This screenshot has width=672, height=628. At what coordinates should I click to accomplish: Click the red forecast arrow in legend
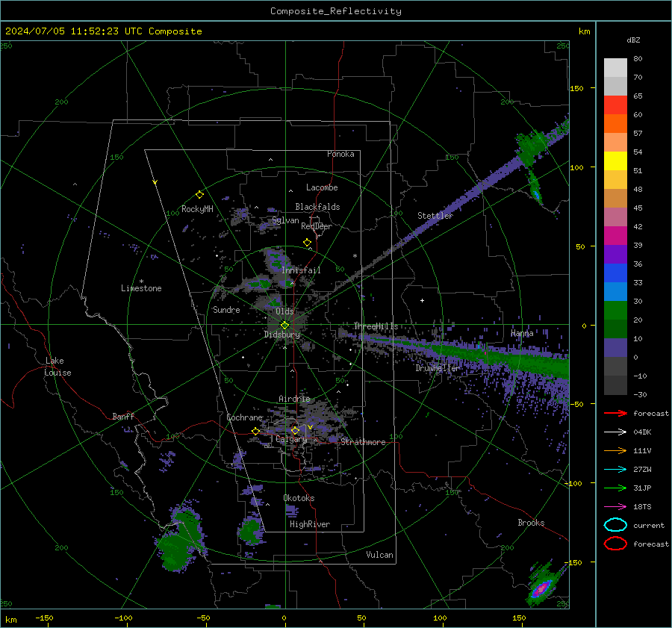(615, 413)
